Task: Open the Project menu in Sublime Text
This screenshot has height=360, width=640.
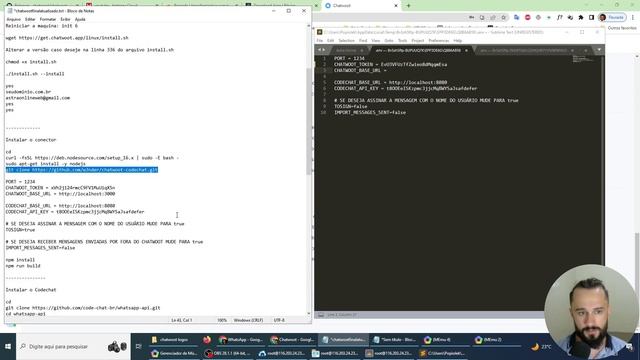Action: pyautogui.click(x=418, y=41)
